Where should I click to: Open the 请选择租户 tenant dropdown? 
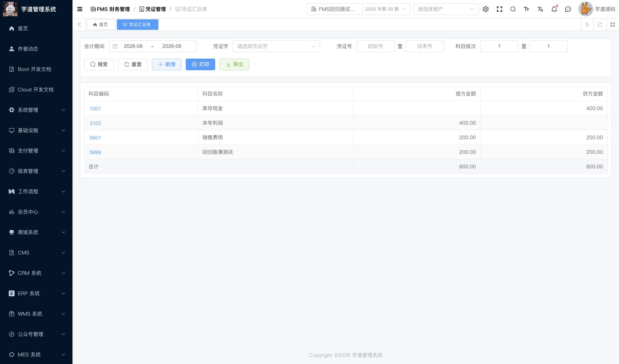[x=446, y=9]
